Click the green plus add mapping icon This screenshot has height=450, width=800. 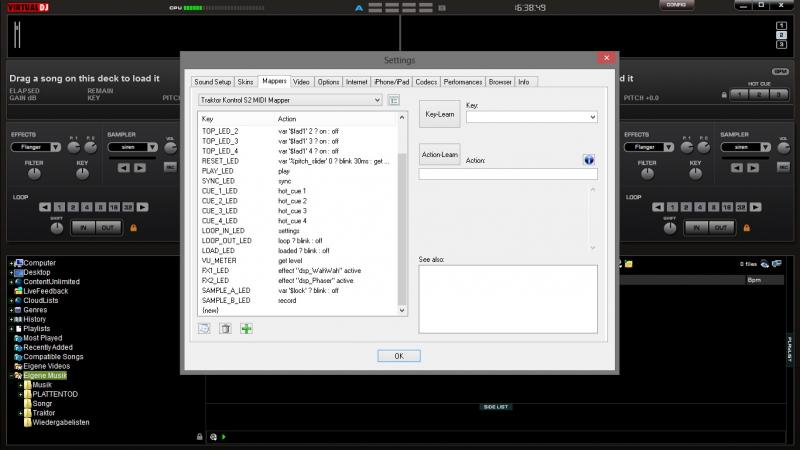[x=246, y=329]
